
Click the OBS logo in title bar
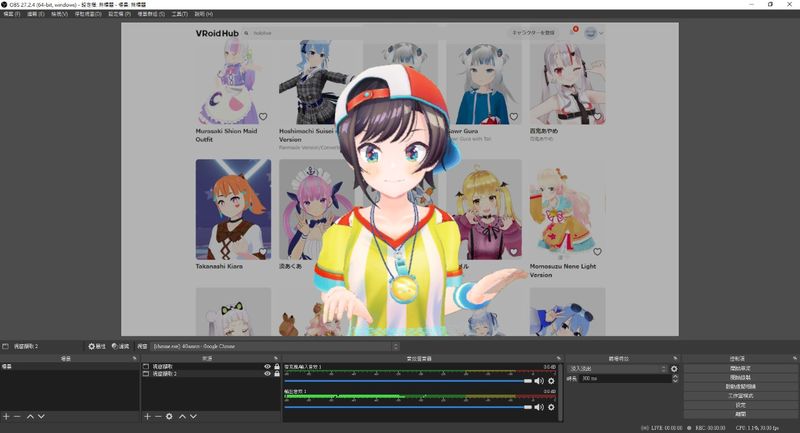tap(5, 4)
